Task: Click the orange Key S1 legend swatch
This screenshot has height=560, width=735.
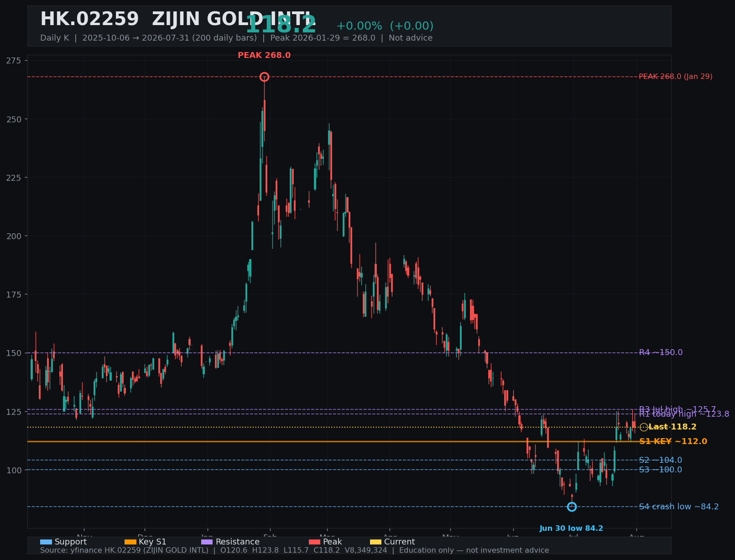Action: [130, 542]
